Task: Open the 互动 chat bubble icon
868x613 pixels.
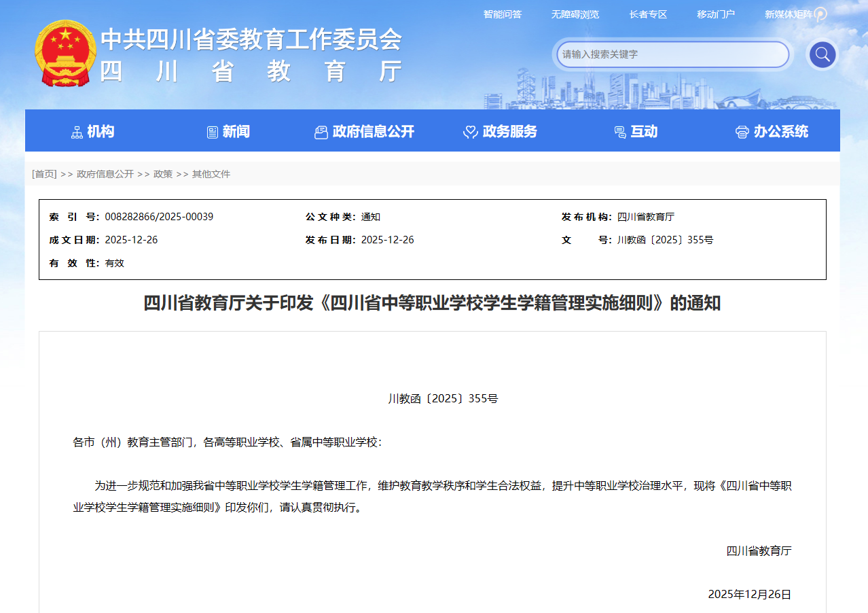Action: 619,133
